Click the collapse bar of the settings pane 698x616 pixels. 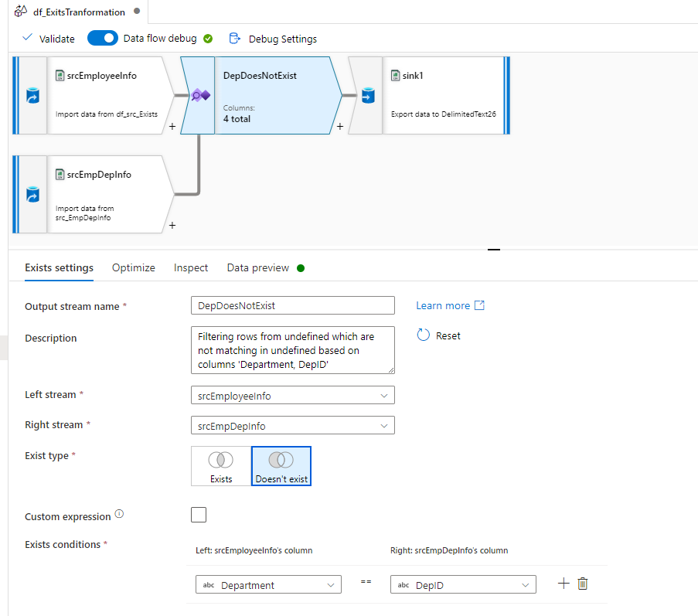(494, 250)
